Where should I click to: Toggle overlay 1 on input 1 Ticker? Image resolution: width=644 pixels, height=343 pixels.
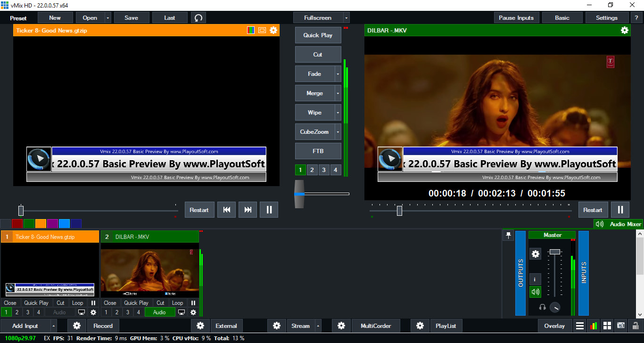coord(6,312)
